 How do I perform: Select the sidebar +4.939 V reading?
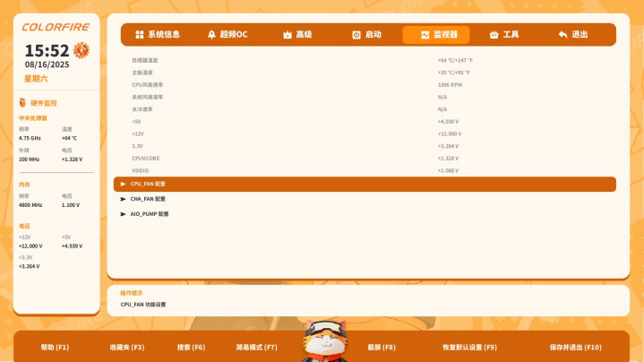(x=72, y=246)
